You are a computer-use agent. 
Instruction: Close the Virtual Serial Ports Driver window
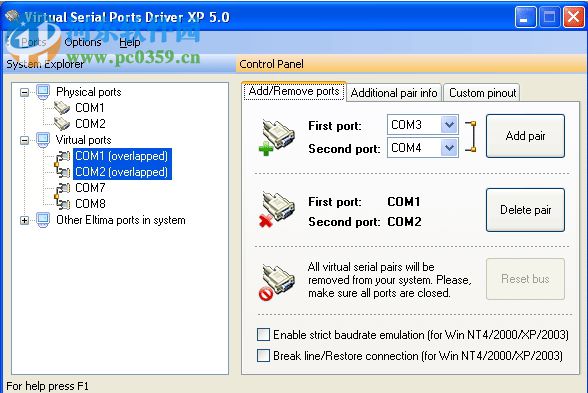coord(573,17)
